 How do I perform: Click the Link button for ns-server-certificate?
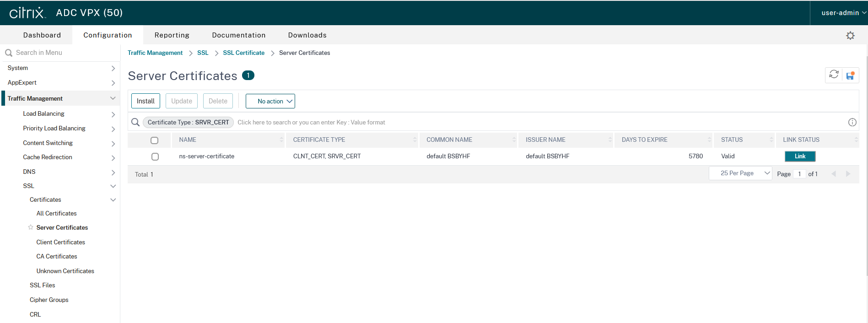(800, 156)
